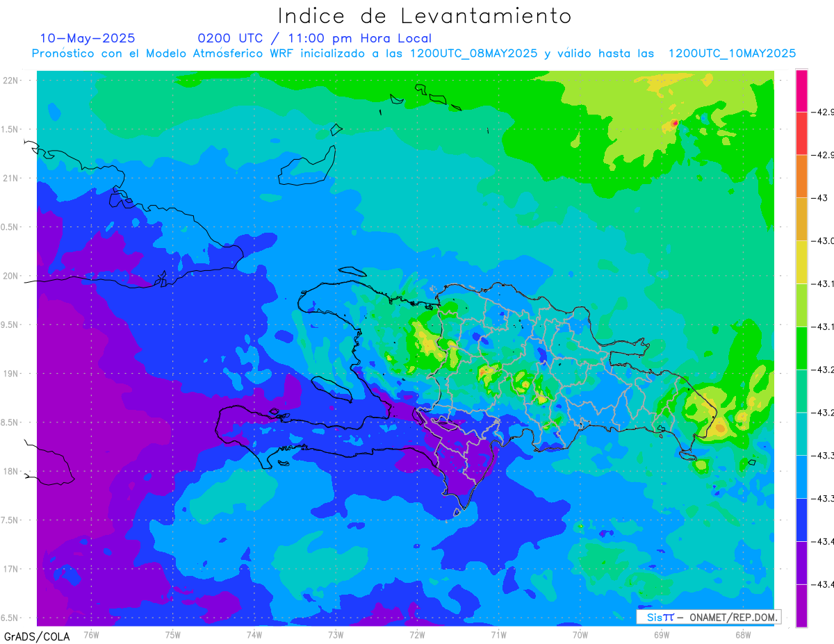
Task: Click the '21N' latitude axis label
Action: [x=12, y=178]
